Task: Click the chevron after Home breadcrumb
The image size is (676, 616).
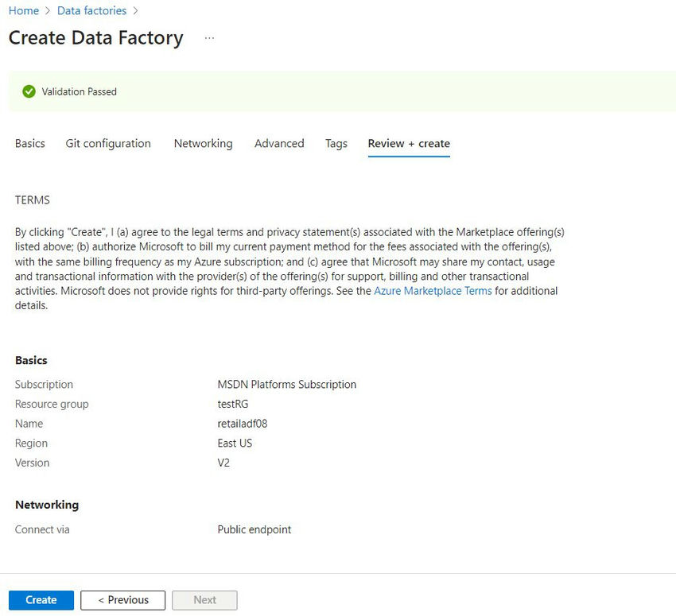Action: click(48, 11)
